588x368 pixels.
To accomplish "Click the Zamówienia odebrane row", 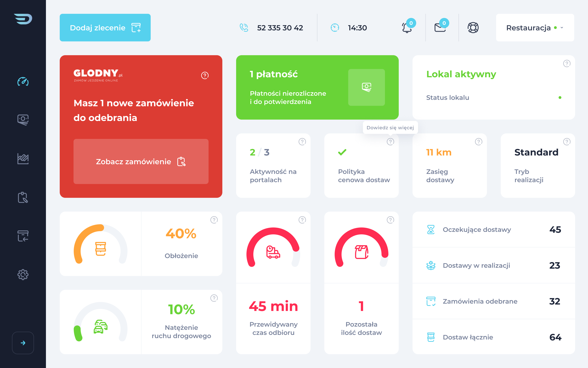I will point(494,301).
